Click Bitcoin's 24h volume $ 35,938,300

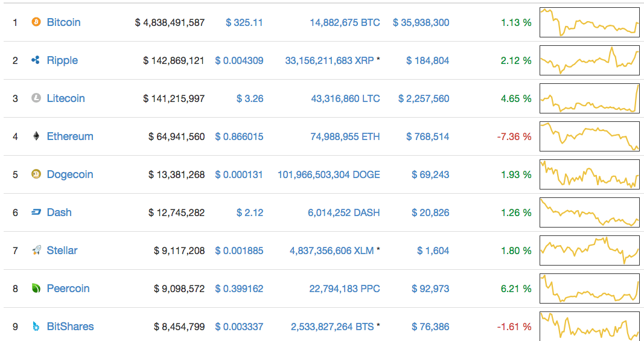421,22
